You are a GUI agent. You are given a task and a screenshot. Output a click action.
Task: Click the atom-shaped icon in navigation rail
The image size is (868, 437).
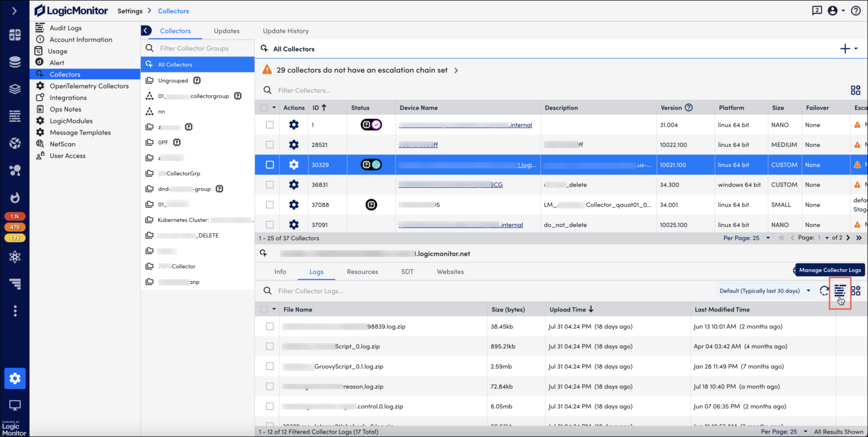click(15, 257)
